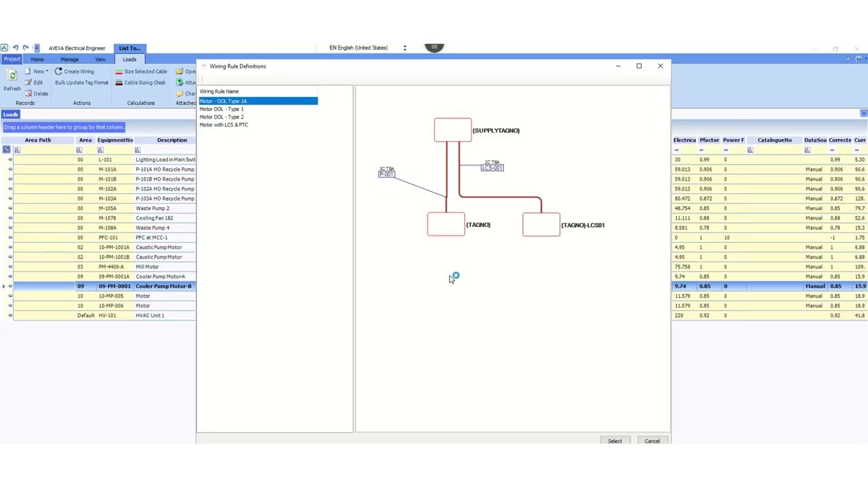This screenshot has width=868, height=488.
Task: Select the Mill Motor description cell
Action: click(x=165, y=267)
